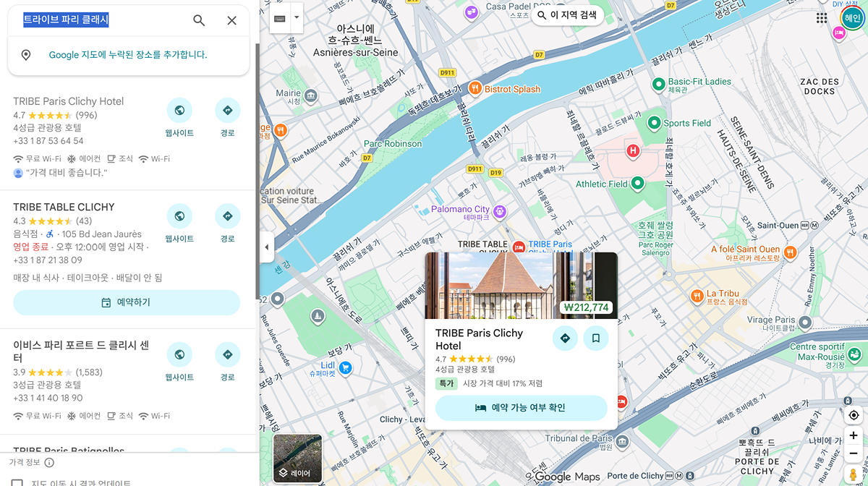Clear the search with the X icon

[x=231, y=20]
